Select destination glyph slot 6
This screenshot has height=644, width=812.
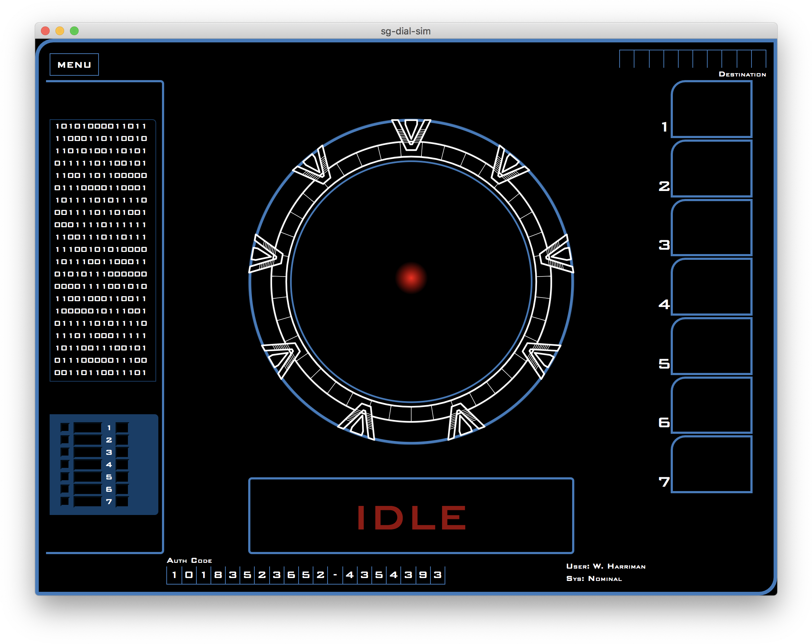[x=711, y=405]
